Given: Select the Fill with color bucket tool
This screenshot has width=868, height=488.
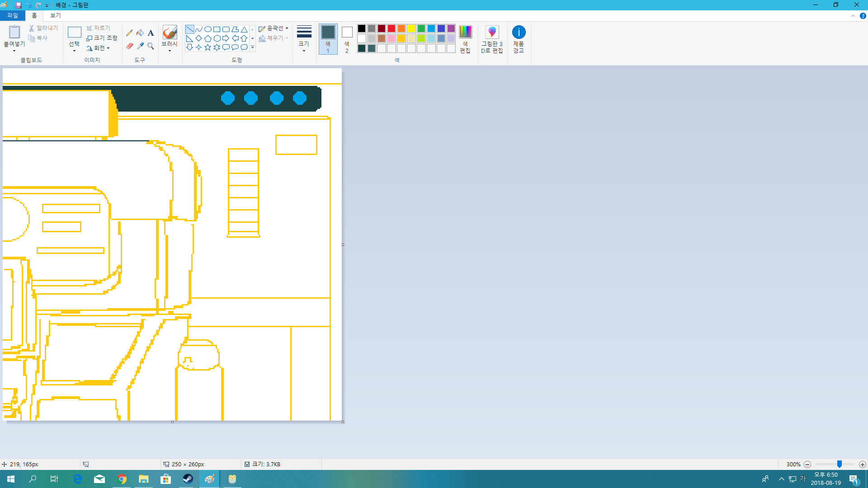Looking at the screenshot, I should (x=140, y=33).
